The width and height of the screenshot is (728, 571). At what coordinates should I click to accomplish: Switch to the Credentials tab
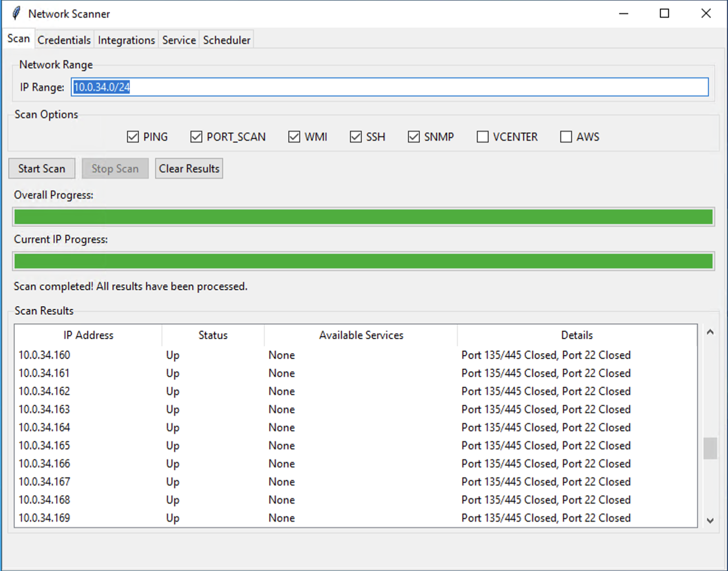pyautogui.click(x=64, y=40)
